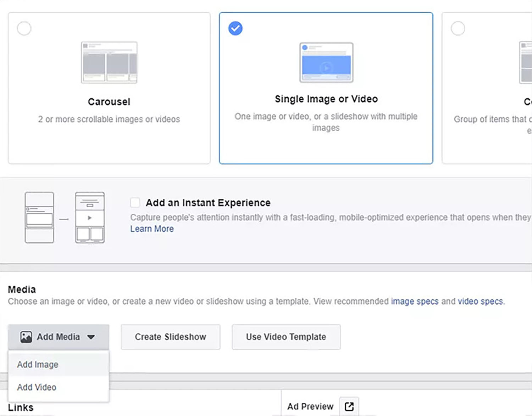
Task: Click the Add Media picture icon
Action: pos(26,337)
